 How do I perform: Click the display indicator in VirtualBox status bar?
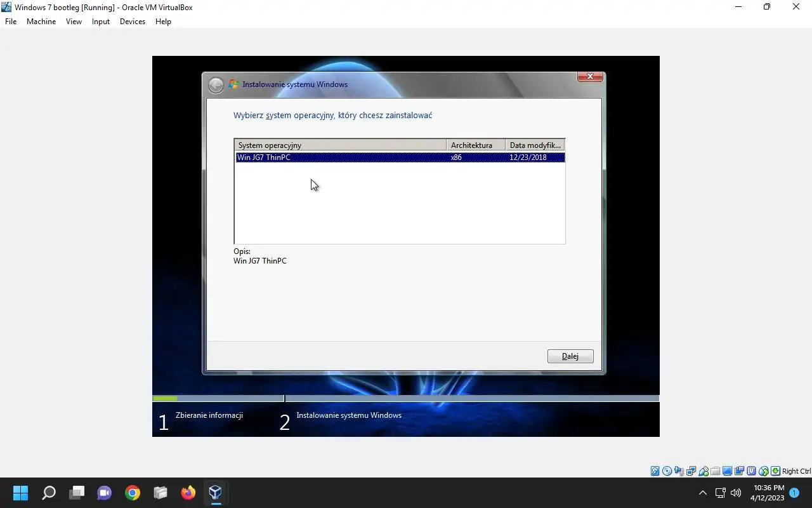point(728,471)
